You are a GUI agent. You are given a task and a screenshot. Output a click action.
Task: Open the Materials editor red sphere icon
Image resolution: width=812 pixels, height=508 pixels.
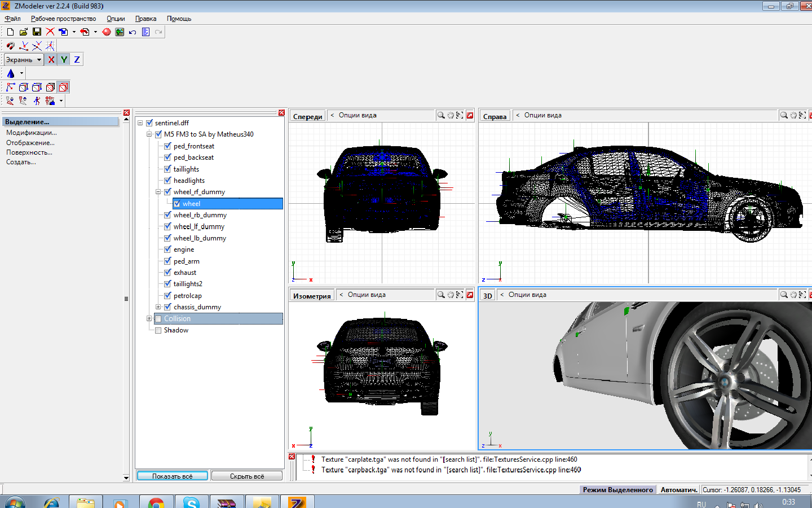(107, 32)
